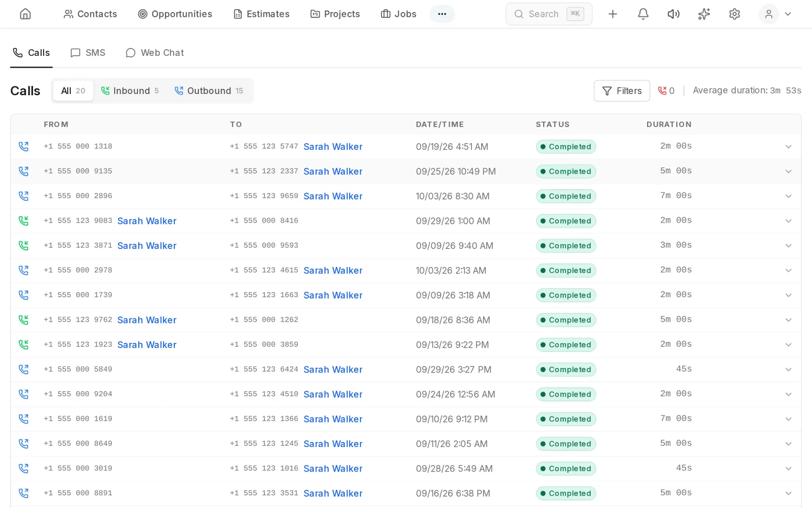Open the Filters button
The image size is (812, 508).
622,91
